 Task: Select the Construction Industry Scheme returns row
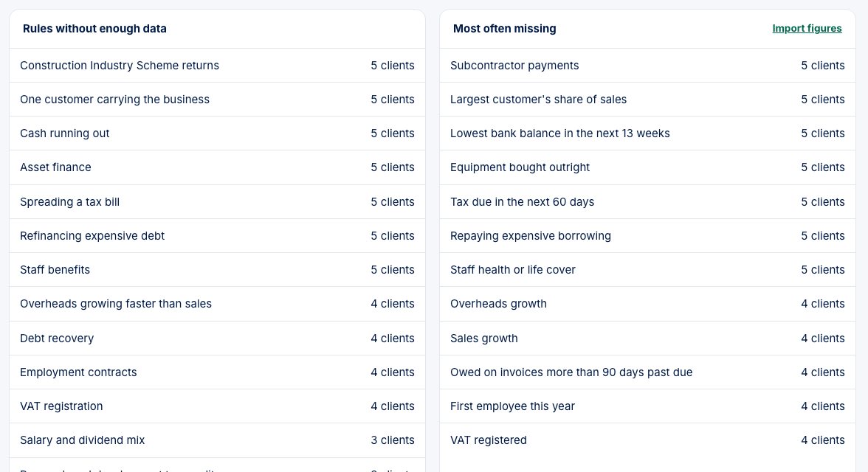(x=217, y=66)
